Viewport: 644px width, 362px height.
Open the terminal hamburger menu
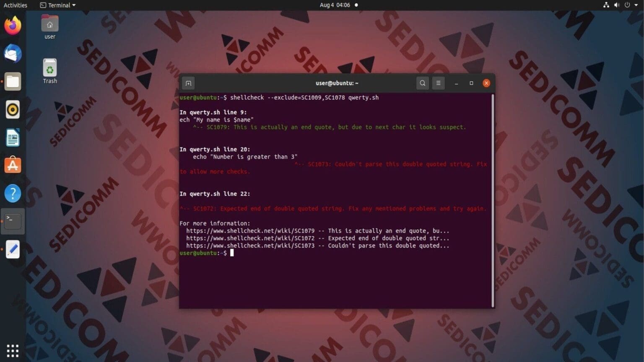pyautogui.click(x=438, y=83)
